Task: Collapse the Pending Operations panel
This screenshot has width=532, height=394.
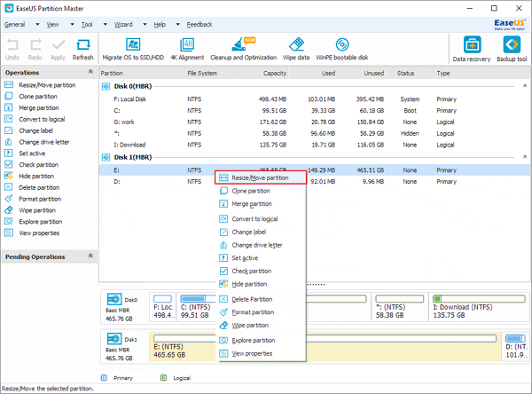Action: (x=90, y=256)
